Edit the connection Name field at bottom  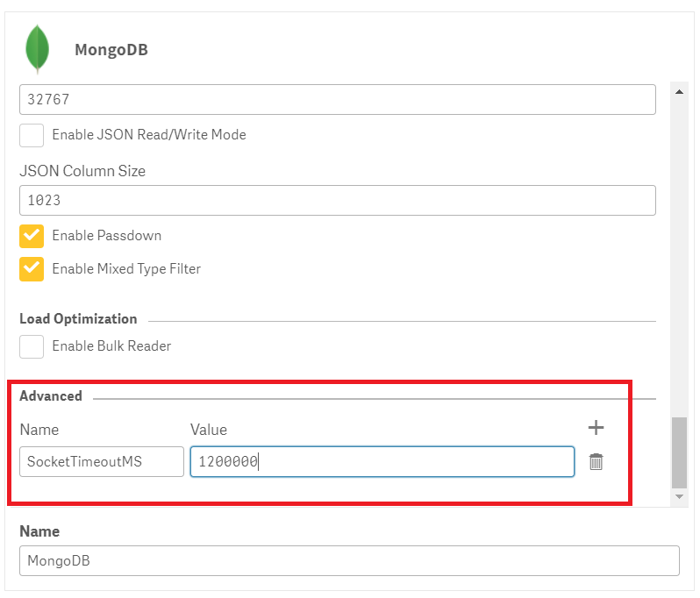pyautogui.click(x=348, y=561)
